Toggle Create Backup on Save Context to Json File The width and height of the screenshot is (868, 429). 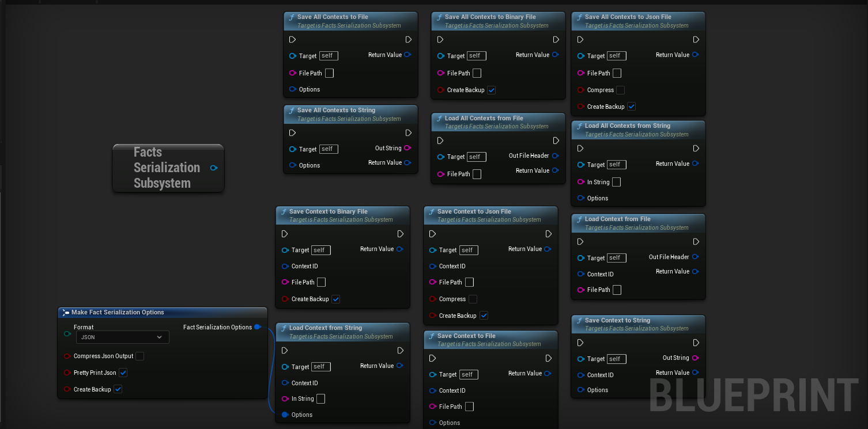484,316
